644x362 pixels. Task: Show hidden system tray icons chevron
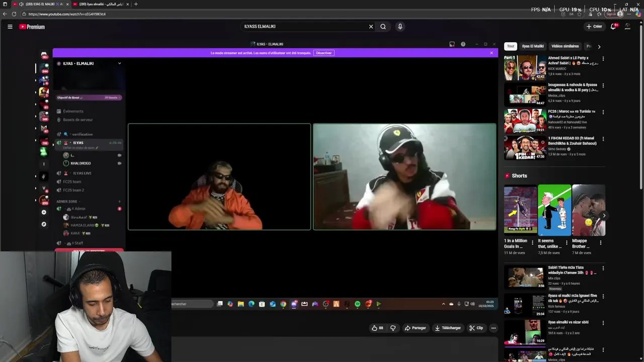(x=443, y=304)
